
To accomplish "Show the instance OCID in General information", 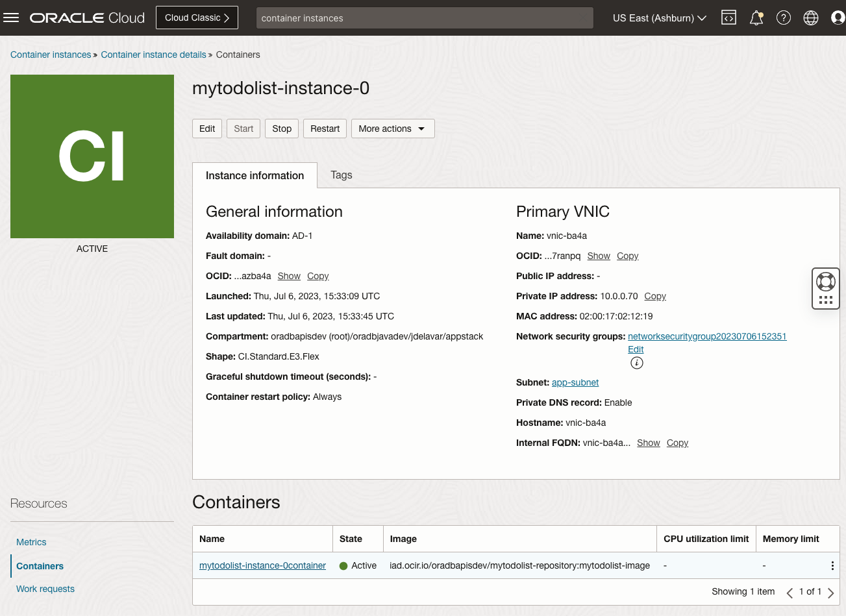I will point(289,276).
